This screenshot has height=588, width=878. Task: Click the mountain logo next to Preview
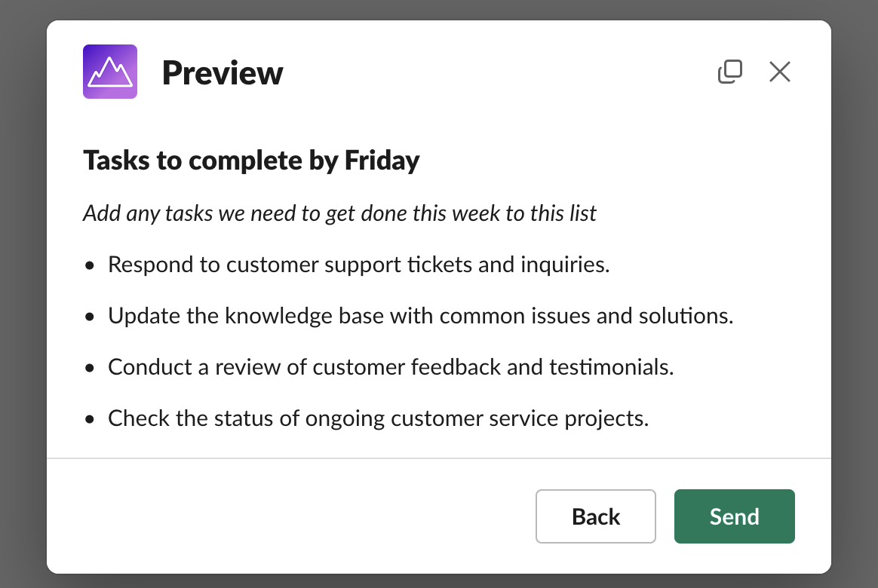click(110, 72)
